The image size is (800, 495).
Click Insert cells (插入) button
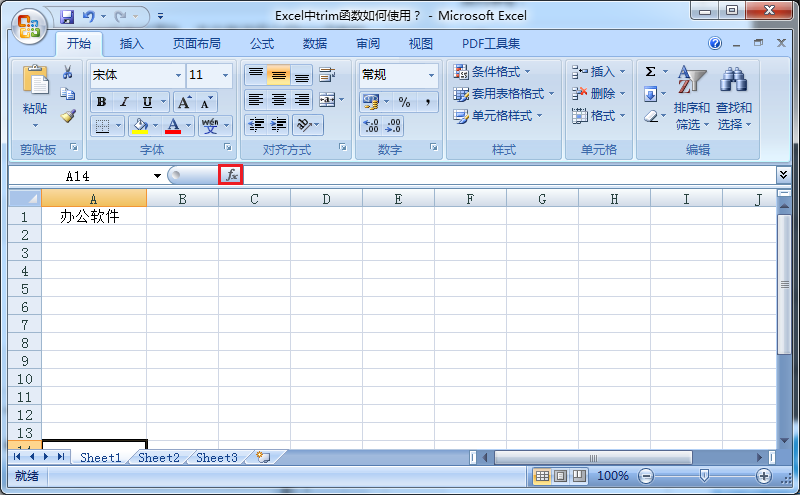(x=598, y=72)
